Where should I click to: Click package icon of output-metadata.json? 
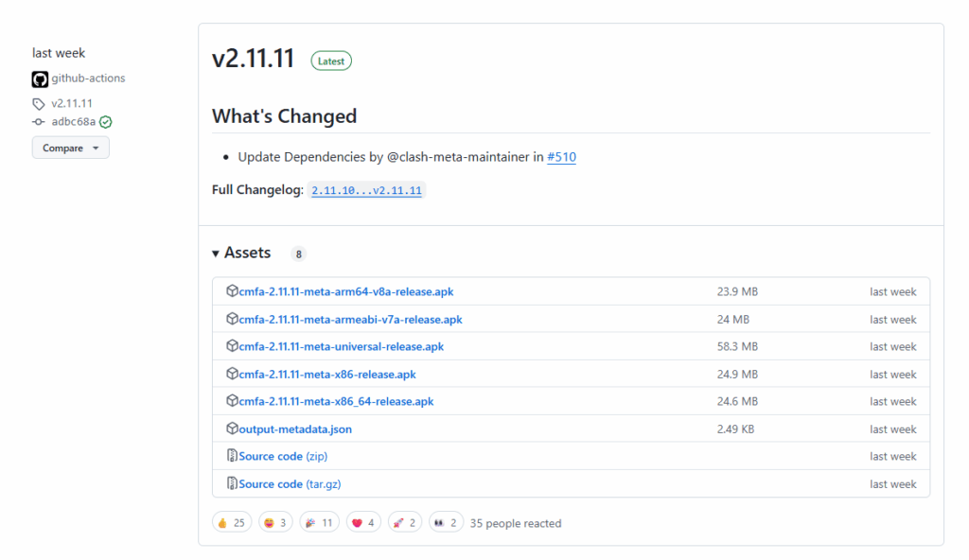[x=232, y=429]
